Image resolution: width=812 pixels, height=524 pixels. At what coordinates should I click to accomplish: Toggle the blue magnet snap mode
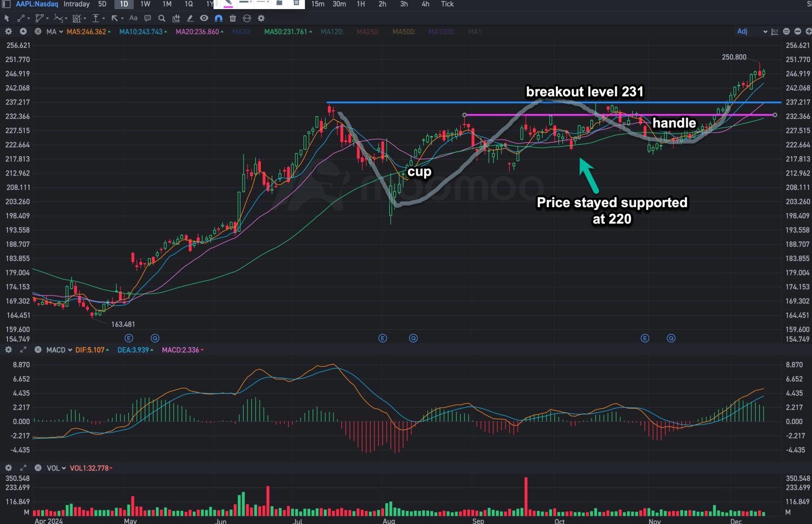pyautogui.click(x=219, y=18)
